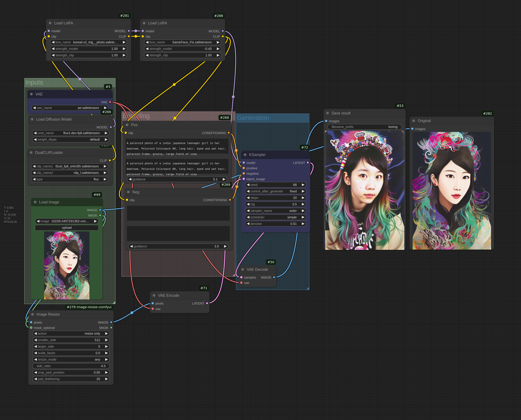This screenshot has width=521, height=420.
Task: Collapse the DualCLIPLoader node dot
Action: 31,153
